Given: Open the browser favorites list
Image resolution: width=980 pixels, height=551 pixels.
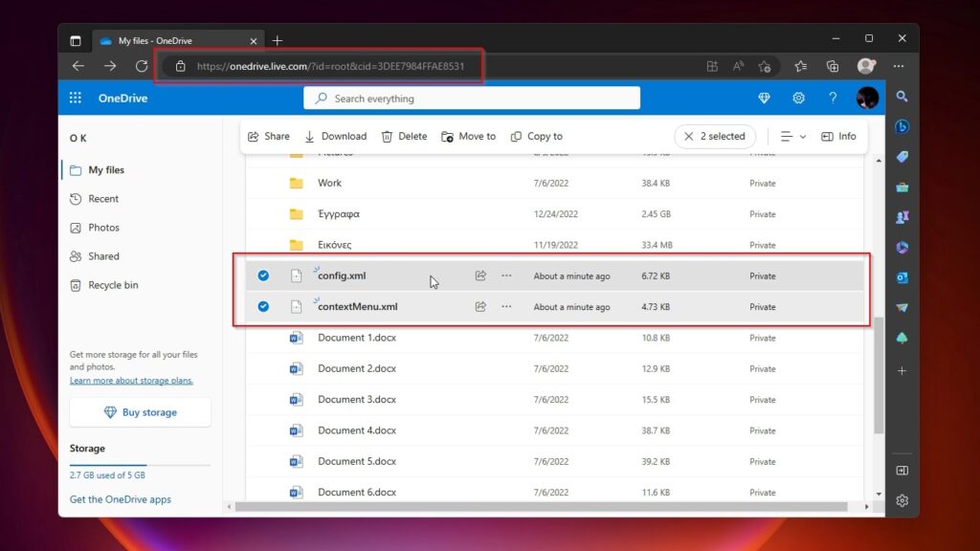Looking at the screenshot, I should pyautogui.click(x=801, y=66).
